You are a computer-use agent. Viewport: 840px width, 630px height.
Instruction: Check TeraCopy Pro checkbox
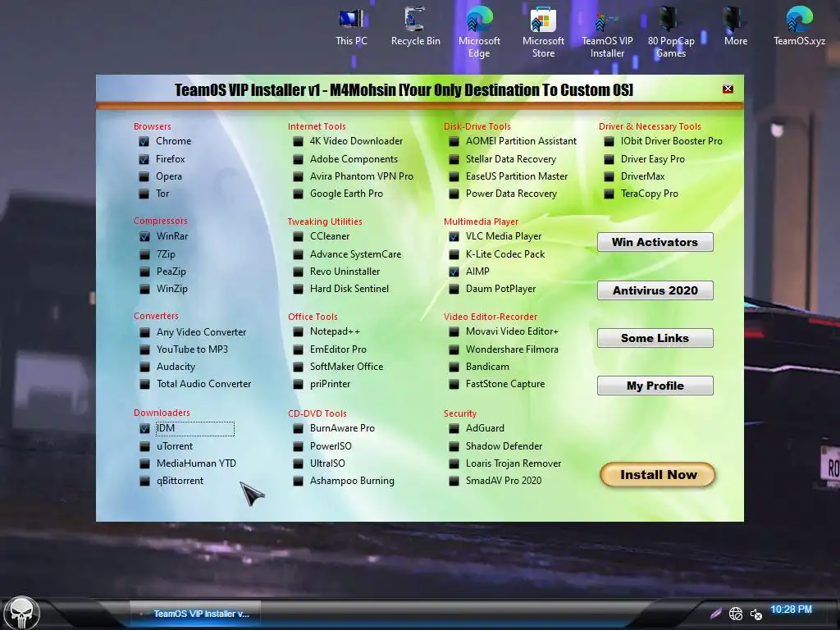[x=609, y=194]
